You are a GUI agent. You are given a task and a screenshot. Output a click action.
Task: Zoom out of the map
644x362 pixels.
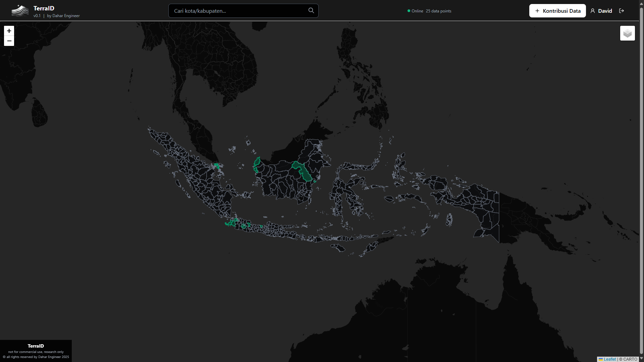click(9, 41)
